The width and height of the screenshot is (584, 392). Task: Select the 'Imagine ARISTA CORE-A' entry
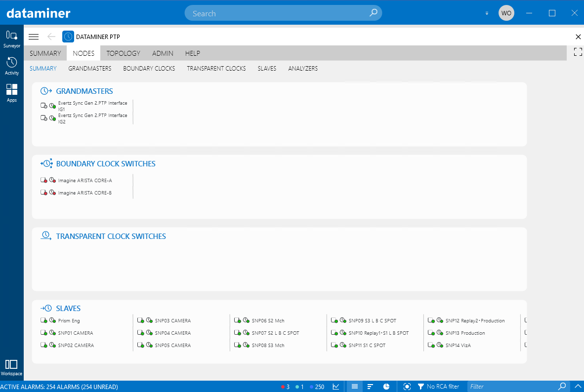coord(85,181)
